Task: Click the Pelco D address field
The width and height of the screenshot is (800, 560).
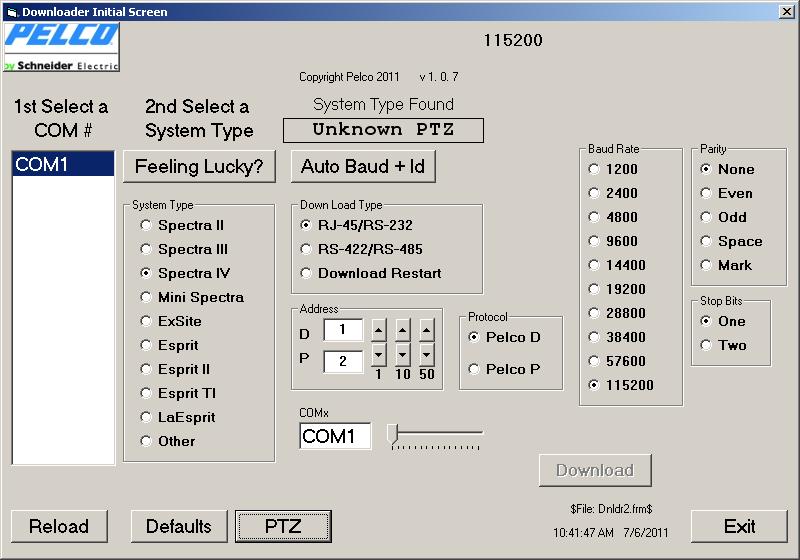Action: 343,329
